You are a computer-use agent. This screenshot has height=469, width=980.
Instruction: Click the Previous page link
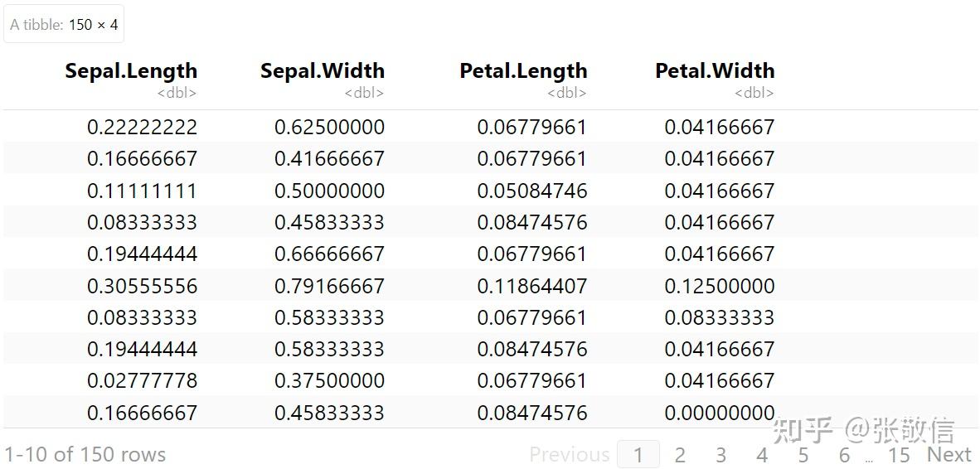pos(569,455)
